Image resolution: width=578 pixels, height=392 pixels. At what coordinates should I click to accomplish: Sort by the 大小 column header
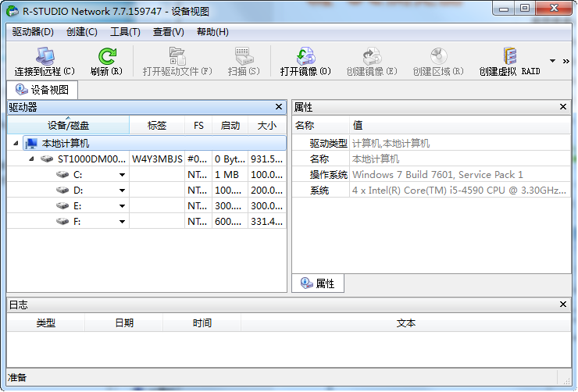[x=266, y=126]
